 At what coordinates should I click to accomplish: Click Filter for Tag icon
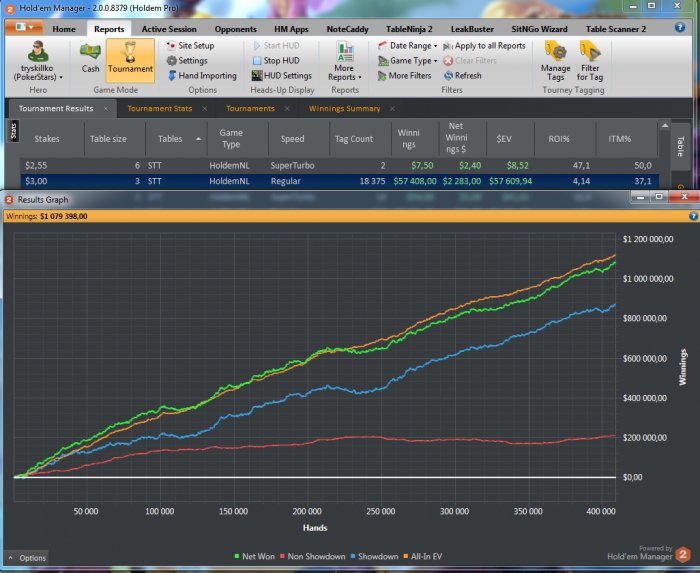pos(590,58)
